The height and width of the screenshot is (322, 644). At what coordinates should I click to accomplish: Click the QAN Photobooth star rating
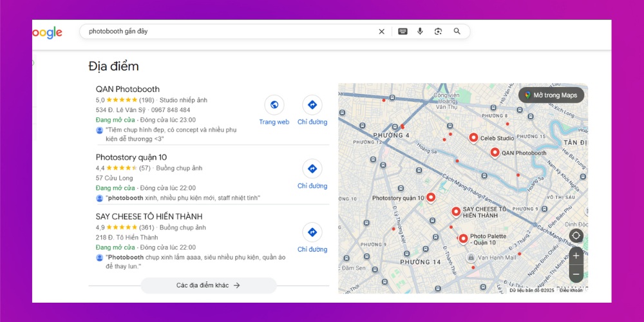tap(122, 100)
